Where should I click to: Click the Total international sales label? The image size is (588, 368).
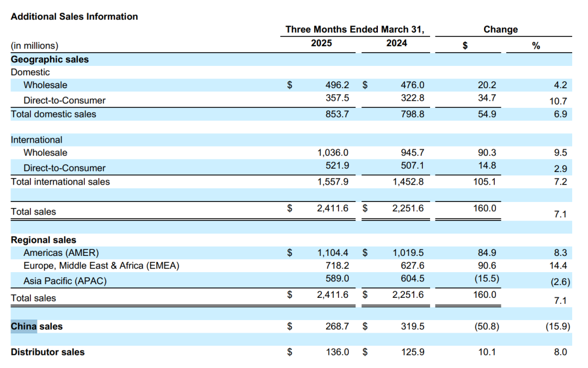coord(60,182)
